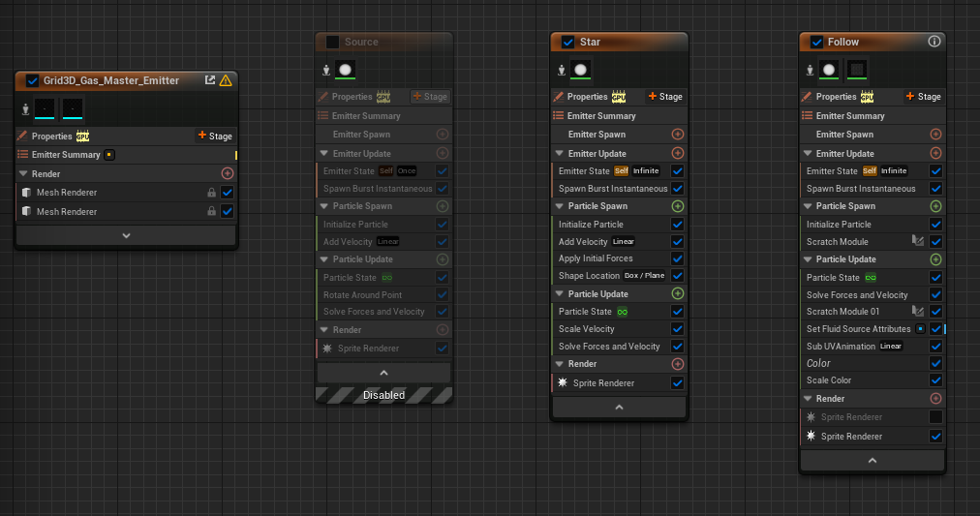Image resolution: width=980 pixels, height=516 pixels.
Task: Click lock icon on first Mesh Renderer
Action: (211, 193)
